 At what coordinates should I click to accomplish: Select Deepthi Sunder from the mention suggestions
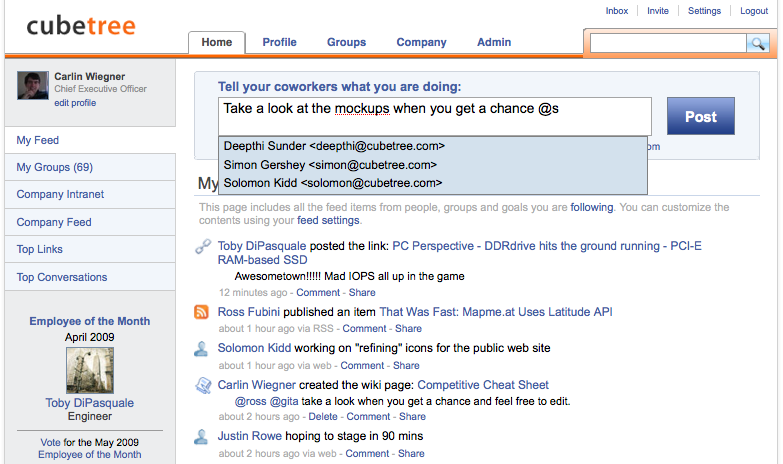[334, 146]
